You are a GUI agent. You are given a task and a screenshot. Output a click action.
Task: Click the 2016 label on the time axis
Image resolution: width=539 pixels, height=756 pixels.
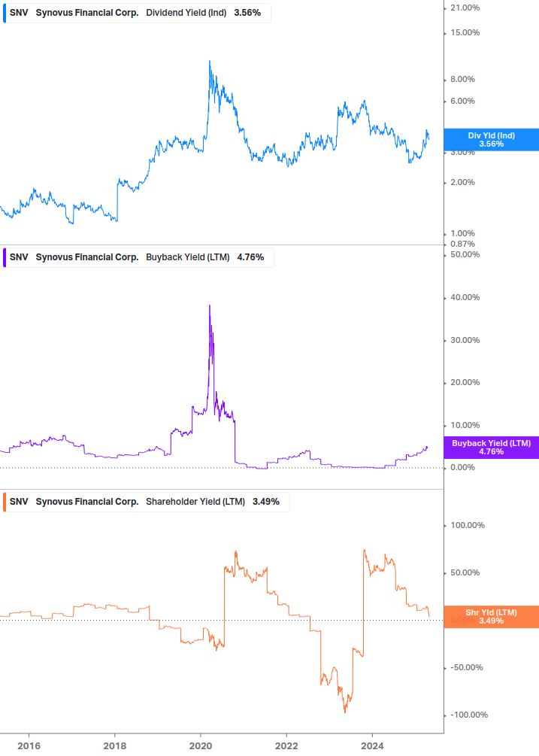coord(29,746)
